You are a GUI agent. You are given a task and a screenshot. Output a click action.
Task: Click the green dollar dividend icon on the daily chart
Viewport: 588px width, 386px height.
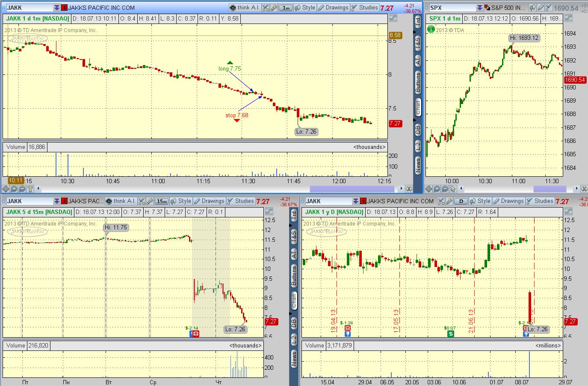pos(450,334)
